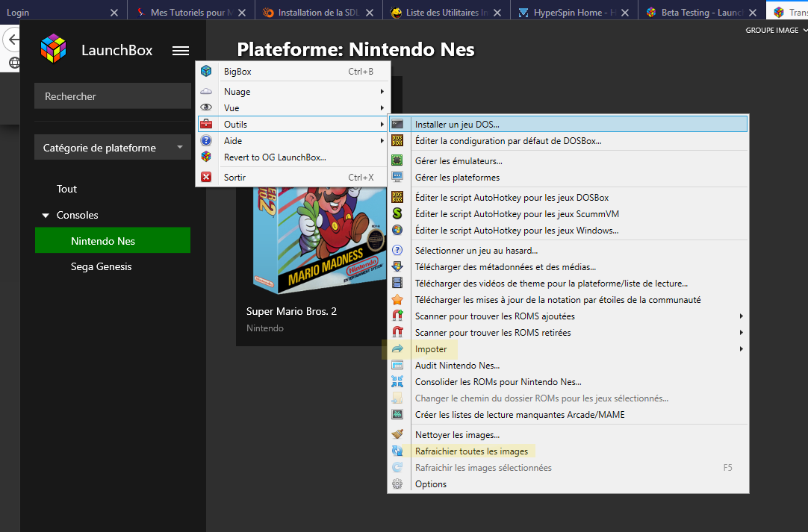
Task: Click the BigBox cube icon
Action: [x=206, y=71]
